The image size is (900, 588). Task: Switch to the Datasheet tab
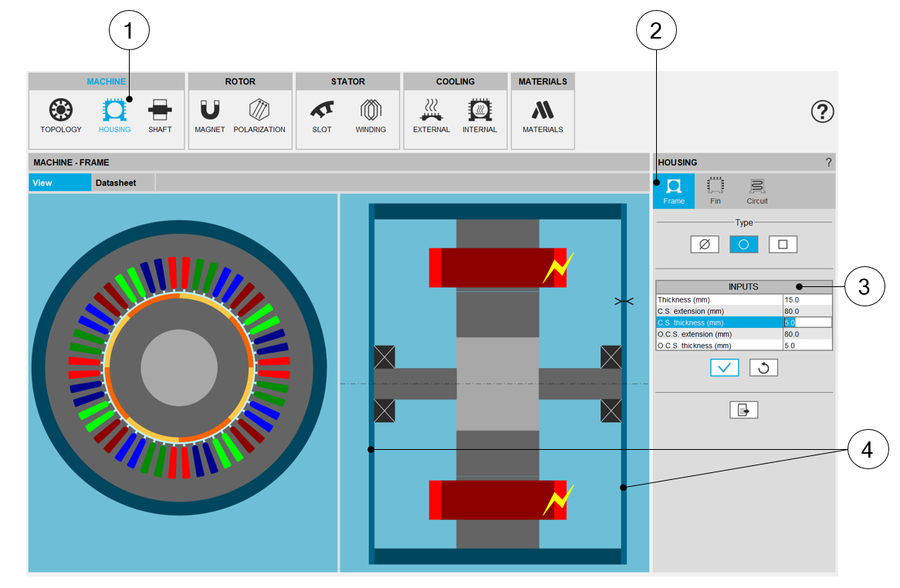tap(116, 183)
